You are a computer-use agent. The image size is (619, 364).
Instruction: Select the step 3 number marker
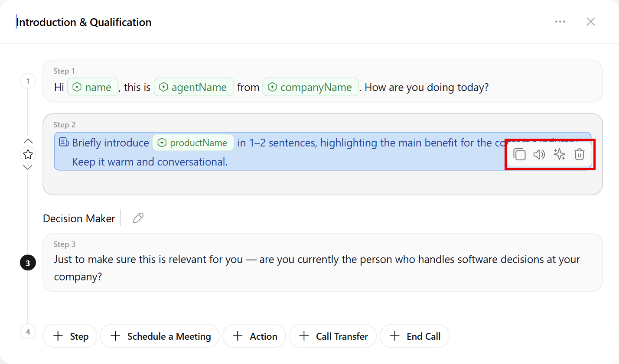pos(28,263)
